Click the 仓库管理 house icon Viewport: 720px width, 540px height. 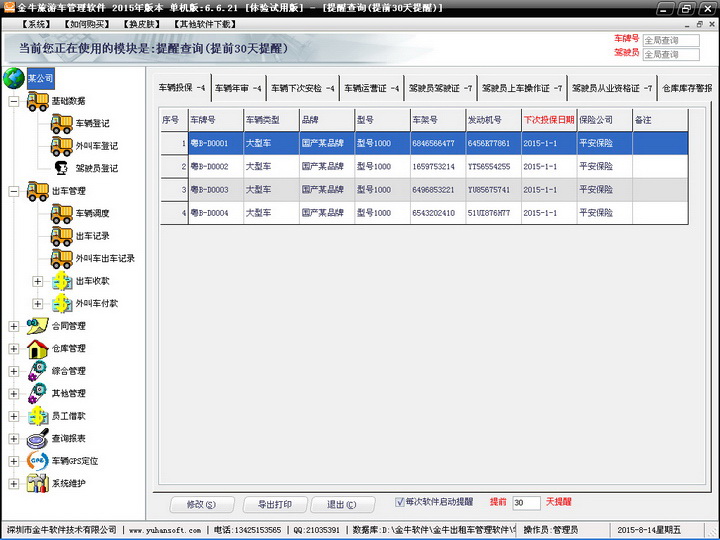pyautogui.click(x=38, y=348)
